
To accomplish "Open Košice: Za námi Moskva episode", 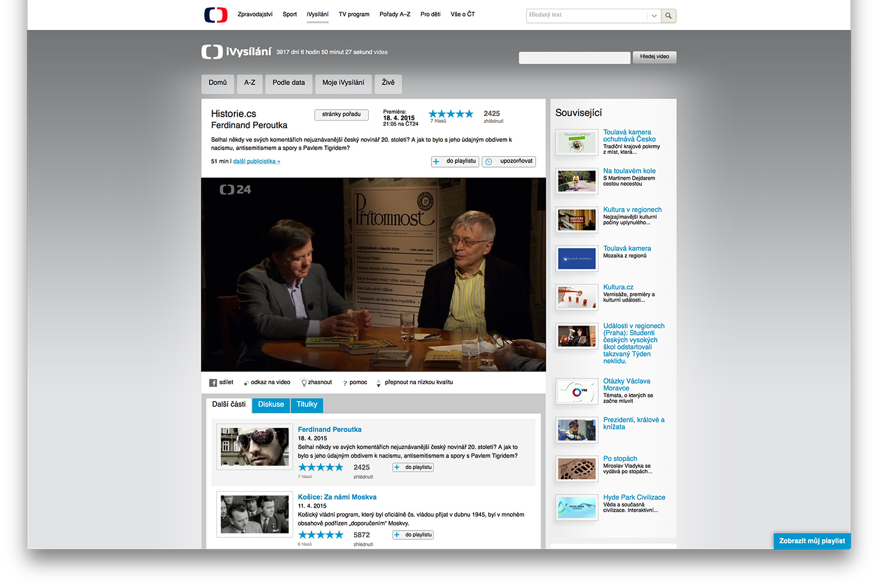I will pyautogui.click(x=337, y=497).
